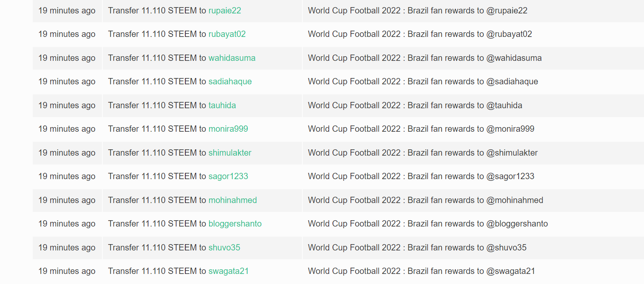
Task: Open the swagata21 account link
Action: pos(229,271)
